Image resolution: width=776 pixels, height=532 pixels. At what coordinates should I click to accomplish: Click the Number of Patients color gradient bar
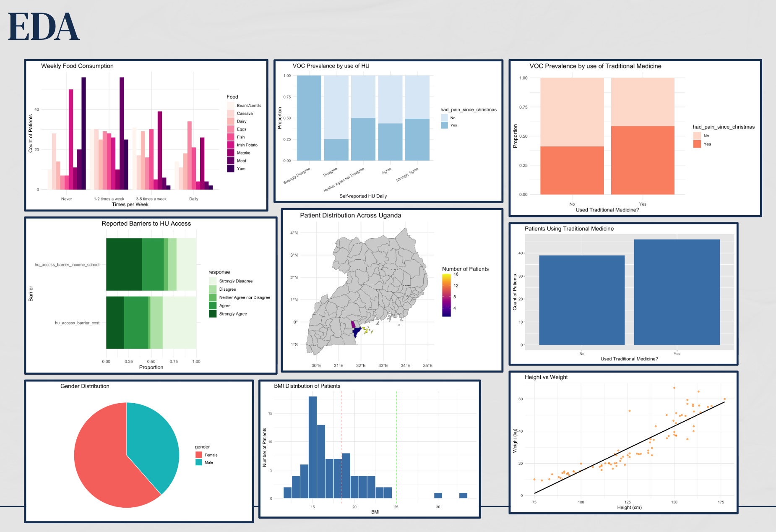click(x=446, y=295)
